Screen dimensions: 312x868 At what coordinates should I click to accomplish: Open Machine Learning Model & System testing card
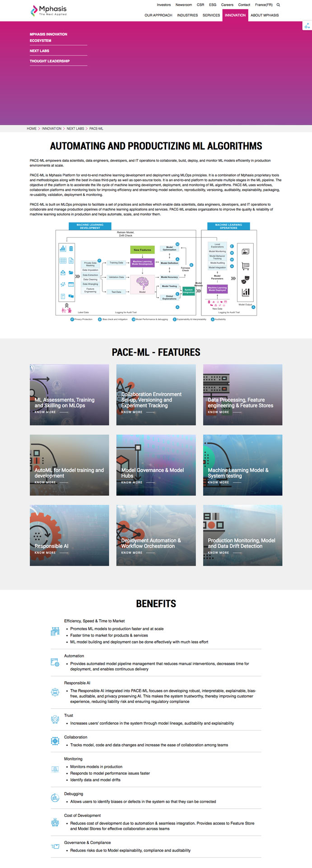point(243,465)
